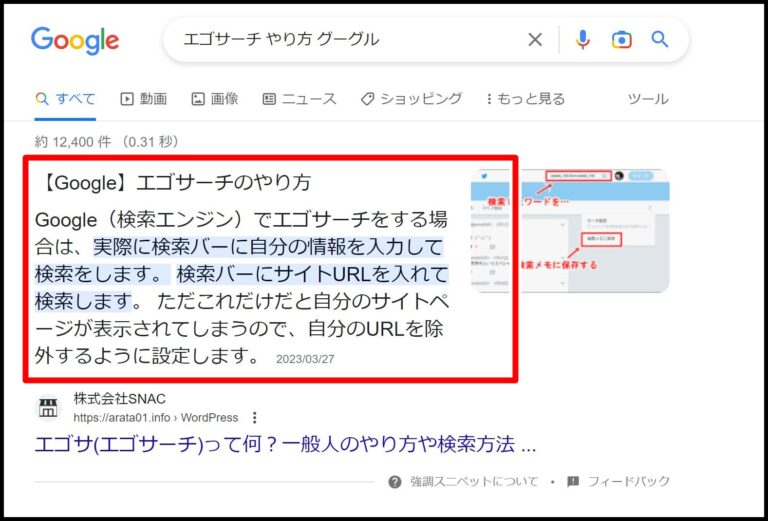Click the highlighted text 実際に検索バーに自分の情報を入力して

268,247
